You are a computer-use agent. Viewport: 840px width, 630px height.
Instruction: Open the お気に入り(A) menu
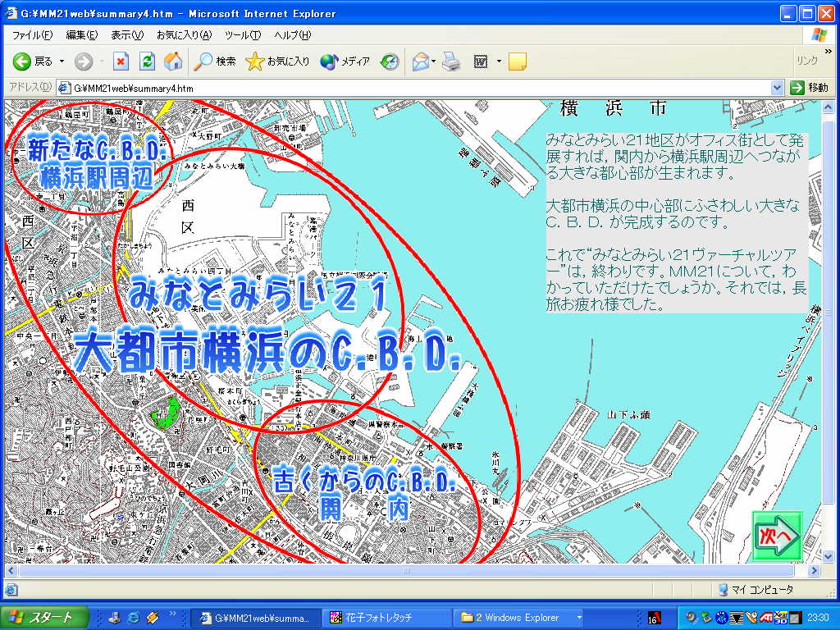[184, 35]
